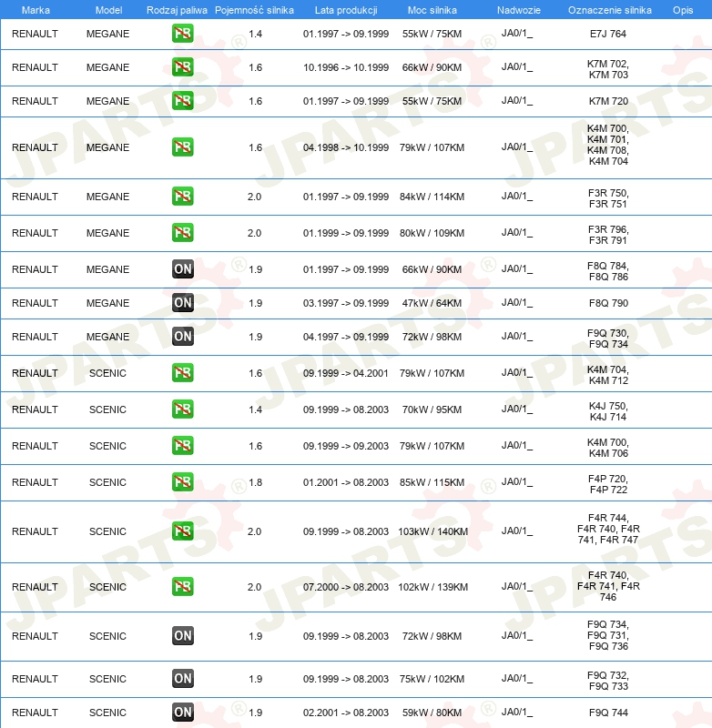
Task: Select the date range 02.2001 -> 08.2003
Action: 346,713
